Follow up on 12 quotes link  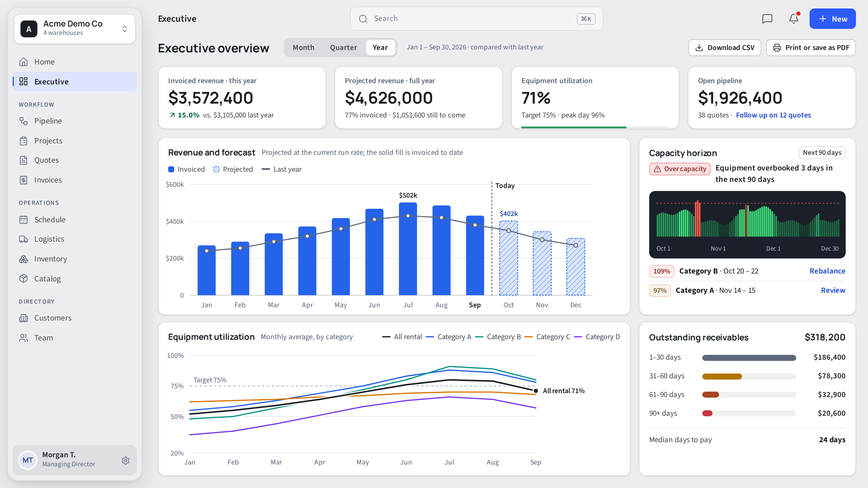[x=773, y=115]
